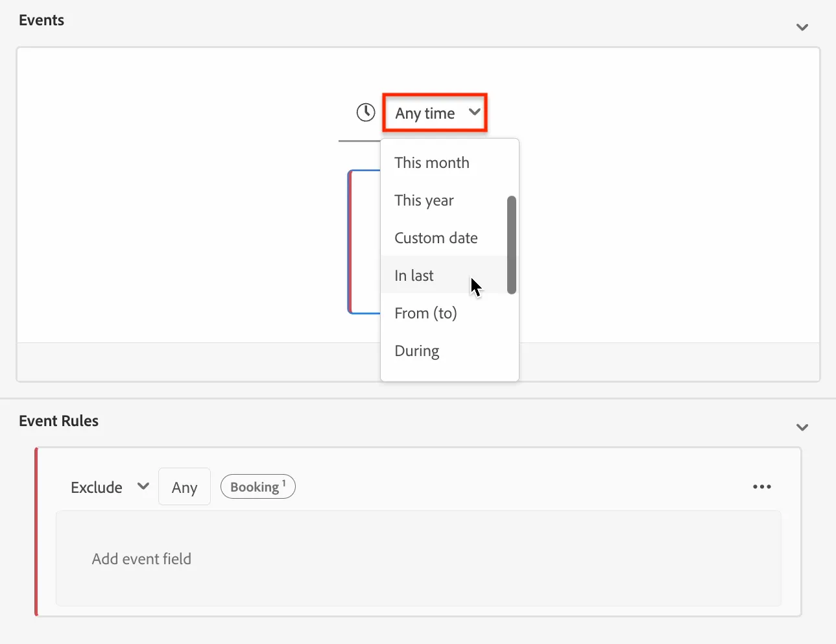Screen dimensions: 836x644
Task: Open the Any time dropdown
Action: click(x=435, y=113)
